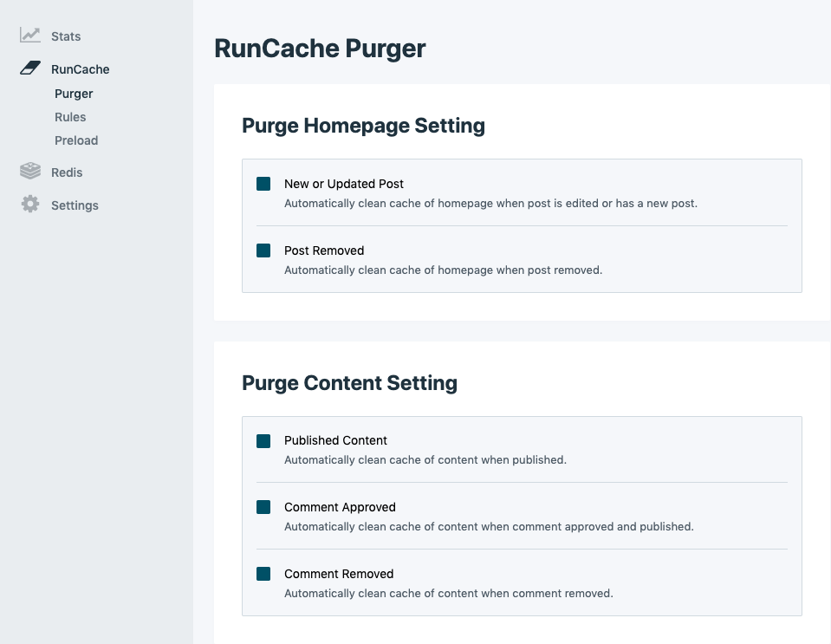Click the 'Comment Removed' option label

pos(339,574)
